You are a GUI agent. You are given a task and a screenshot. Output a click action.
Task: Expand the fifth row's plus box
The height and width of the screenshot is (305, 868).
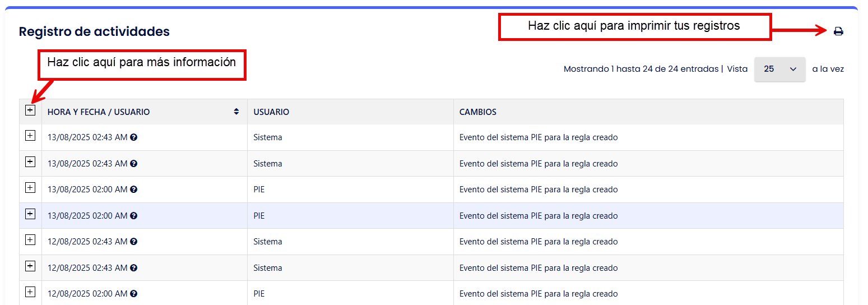click(x=30, y=240)
